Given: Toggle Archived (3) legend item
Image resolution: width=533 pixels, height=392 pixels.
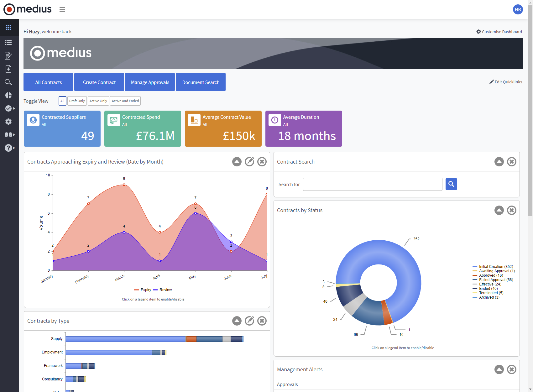Looking at the screenshot, I should 486,297.
